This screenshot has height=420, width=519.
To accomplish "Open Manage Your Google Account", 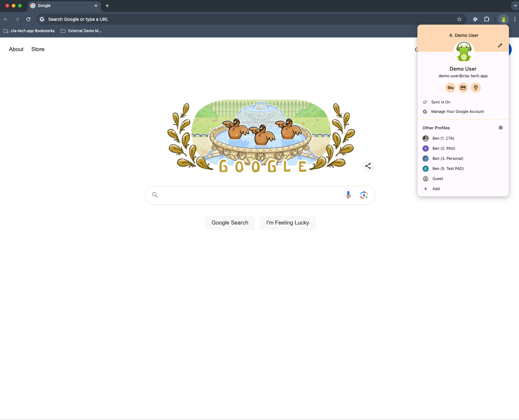I will [463, 112].
